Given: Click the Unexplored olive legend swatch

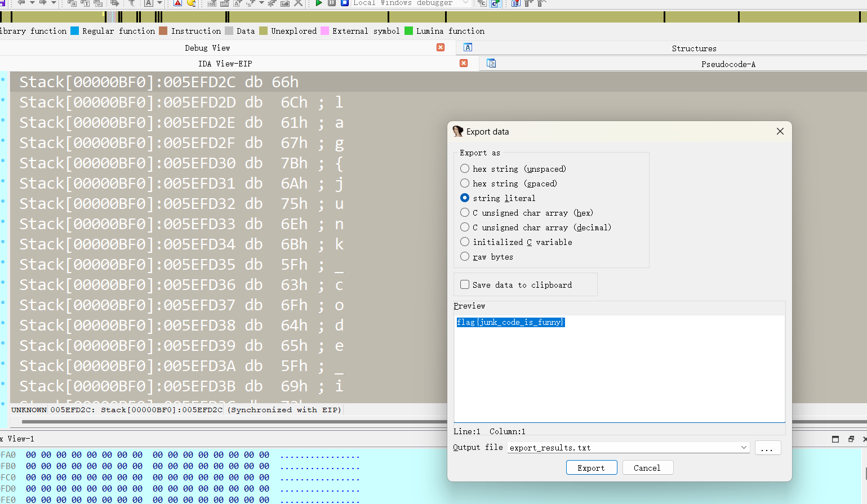Looking at the screenshot, I should tap(263, 31).
